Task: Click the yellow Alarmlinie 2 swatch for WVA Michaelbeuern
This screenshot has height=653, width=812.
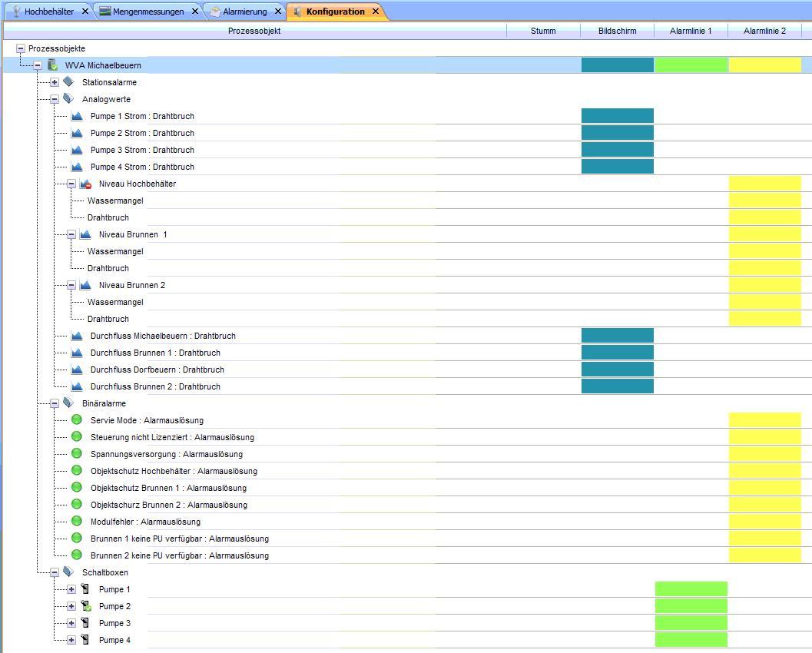Action: tap(764, 65)
